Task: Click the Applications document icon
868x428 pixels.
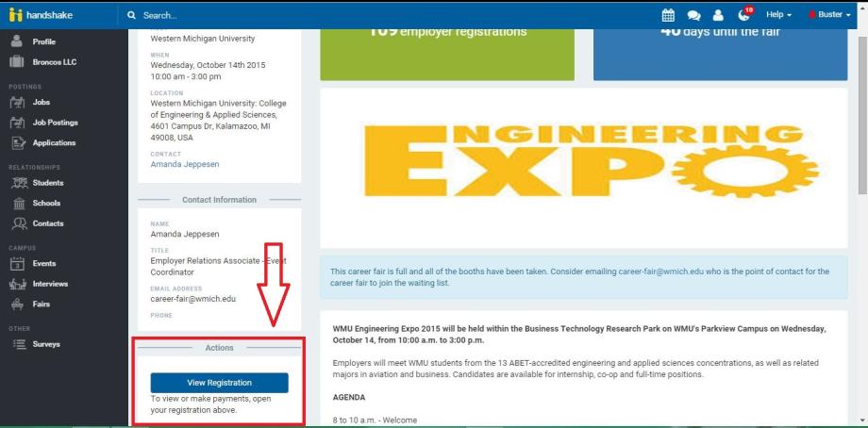Action: [18, 142]
